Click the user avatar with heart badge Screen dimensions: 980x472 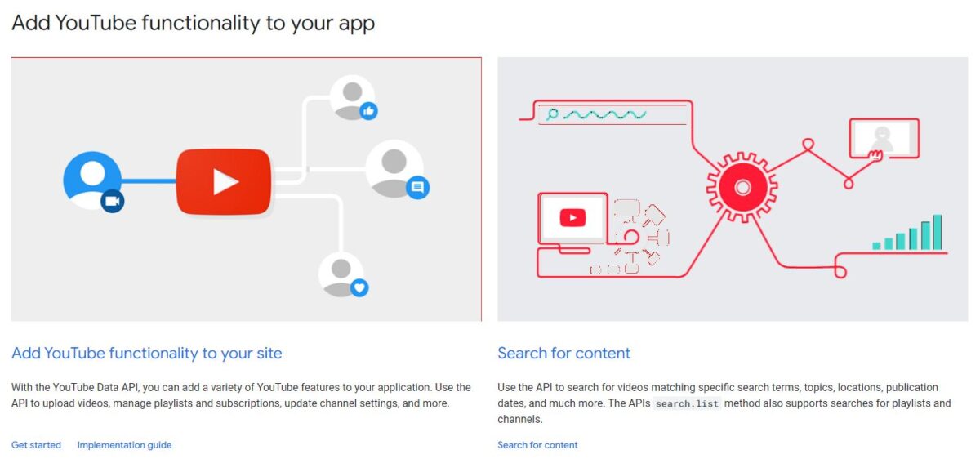(343, 275)
